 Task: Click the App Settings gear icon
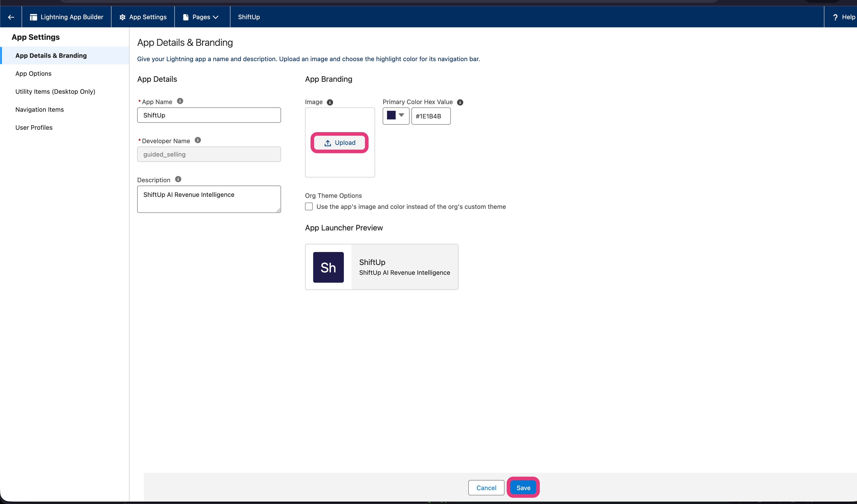pyautogui.click(x=123, y=17)
